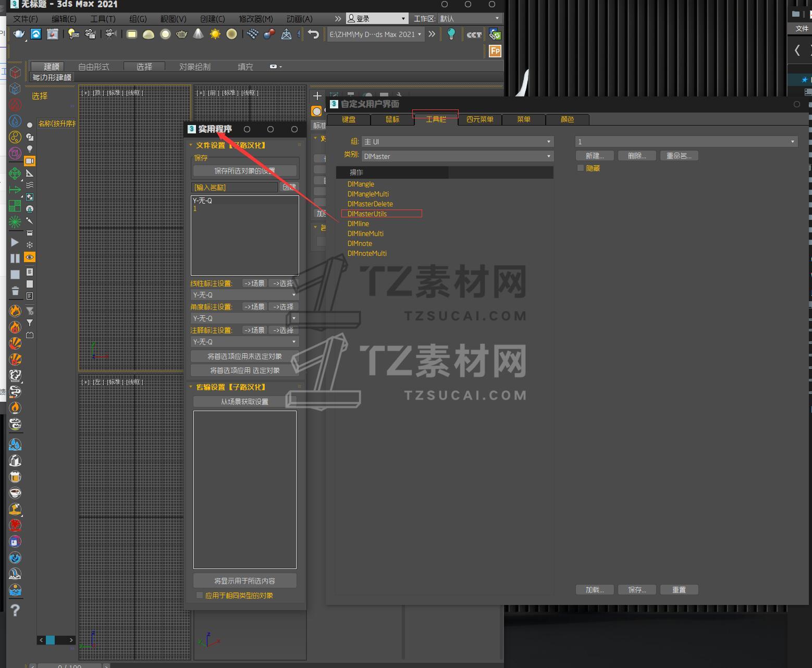
Task: Expand the 线性标注设置 Y-无-Q dropdown
Action: (x=244, y=295)
